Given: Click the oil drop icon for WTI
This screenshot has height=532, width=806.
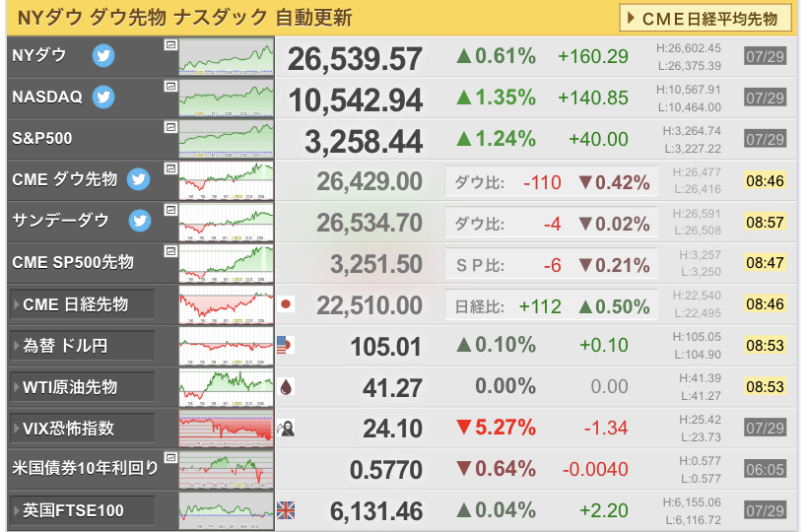Looking at the screenshot, I should tap(287, 386).
